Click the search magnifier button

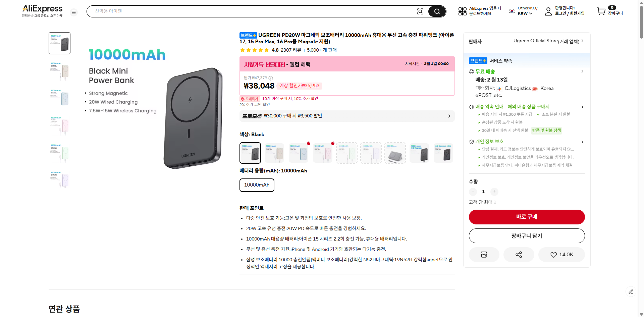coord(437,11)
